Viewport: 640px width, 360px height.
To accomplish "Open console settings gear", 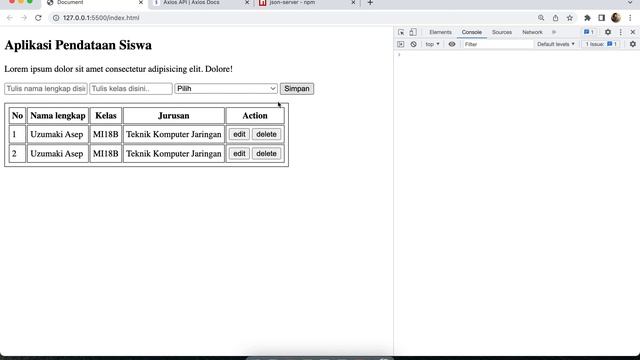I will click(x=633, y=44).
